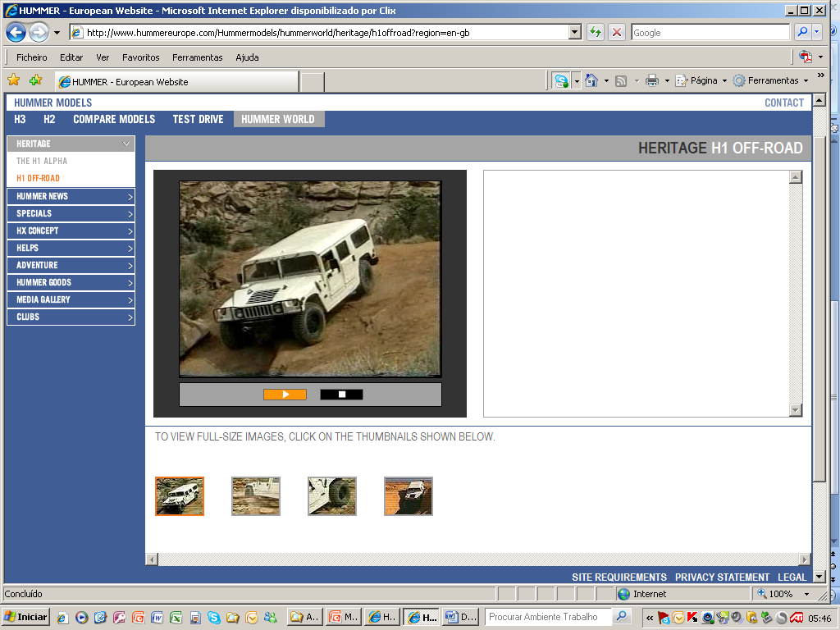The width and height of the screenshot is (840, 630).
Task: Click the PDF converter icon near Ajuda
Action: coord(805,57)
